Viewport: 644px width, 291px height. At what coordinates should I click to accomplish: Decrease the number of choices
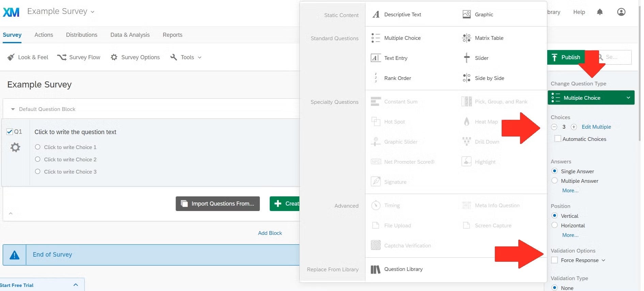tap(554, 127)
